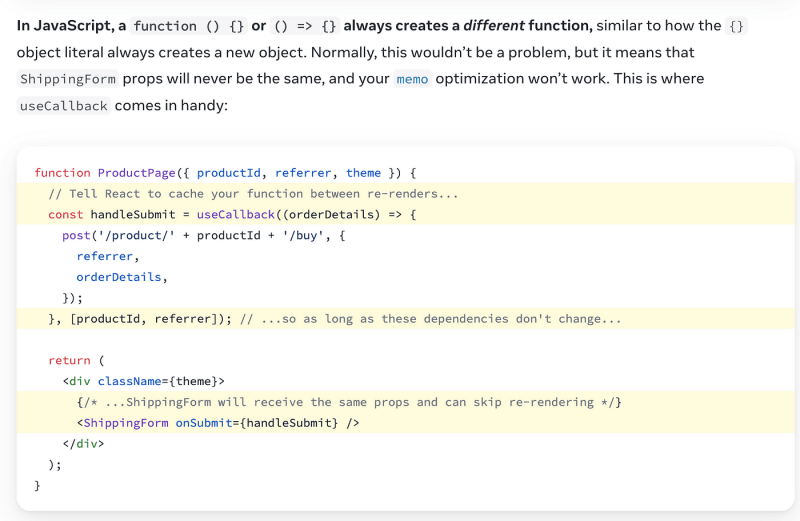800x521 pixels.
Task: Click the return keyword in the code
Action: pos(69,360)
